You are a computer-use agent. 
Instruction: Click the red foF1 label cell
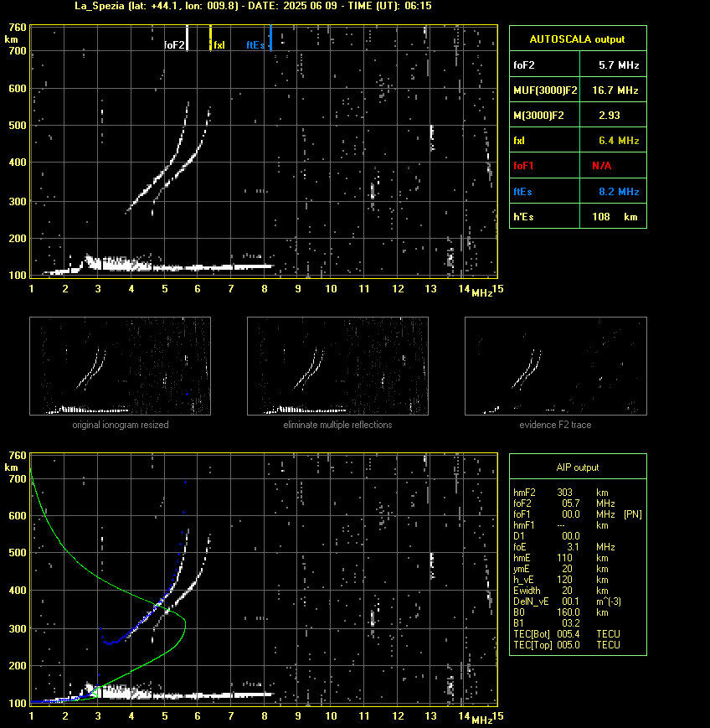pyautogui.click(x=545, y=166)
